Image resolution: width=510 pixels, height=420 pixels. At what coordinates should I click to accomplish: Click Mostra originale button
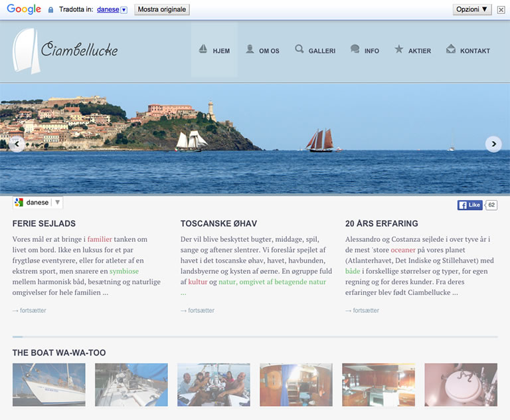(161, 9)
